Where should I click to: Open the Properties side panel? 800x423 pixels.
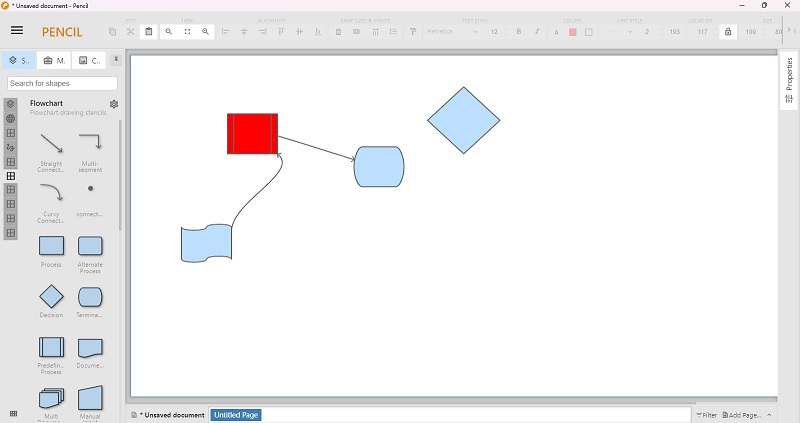click(x=789, y=80)
